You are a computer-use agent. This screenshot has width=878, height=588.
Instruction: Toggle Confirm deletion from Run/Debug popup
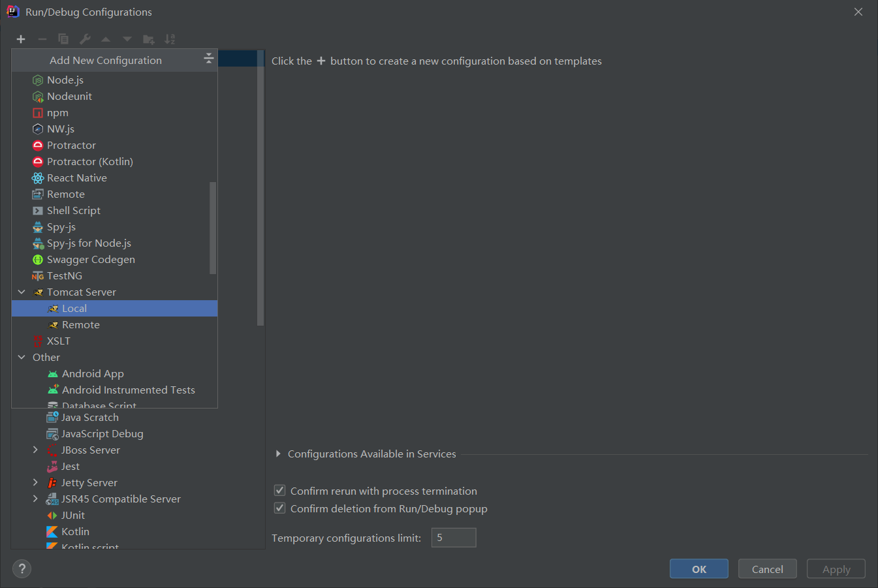tap(279, 508)
